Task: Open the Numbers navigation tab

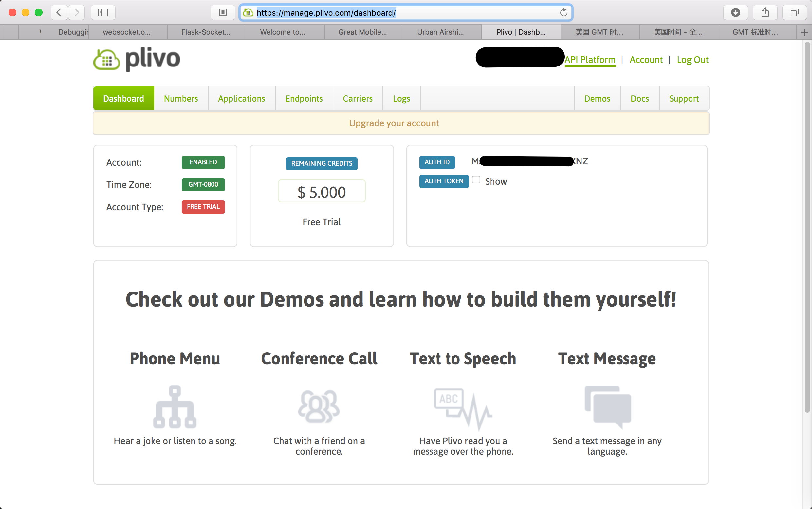Action: pos(181,98)
